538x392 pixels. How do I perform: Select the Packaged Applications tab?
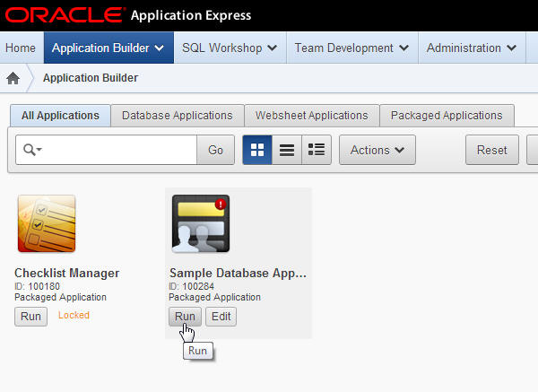447,116
